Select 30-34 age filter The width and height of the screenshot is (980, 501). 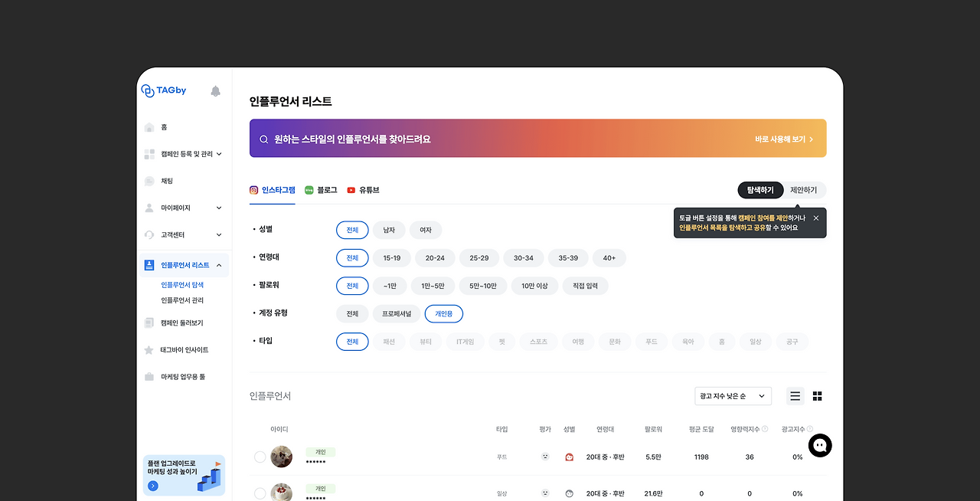[524, 258]
